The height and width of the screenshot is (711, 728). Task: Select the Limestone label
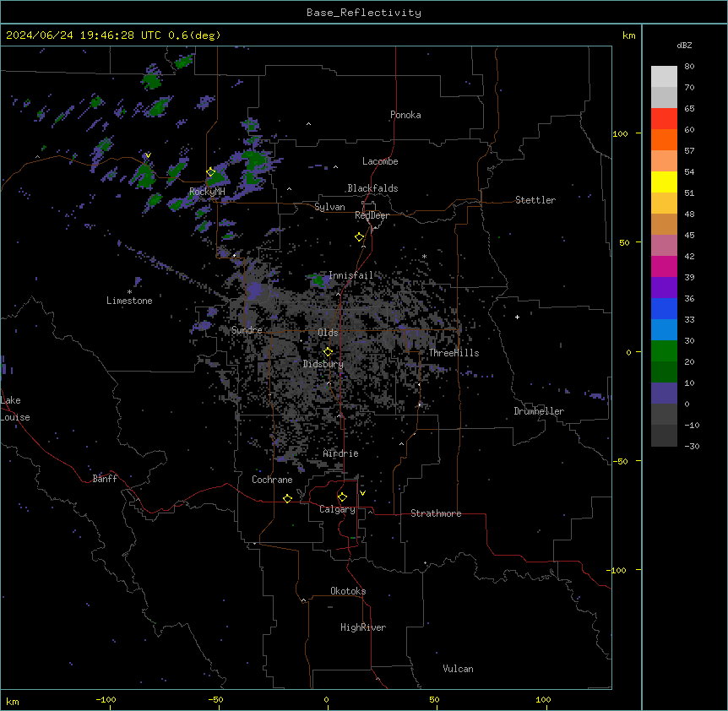point(129,301)
